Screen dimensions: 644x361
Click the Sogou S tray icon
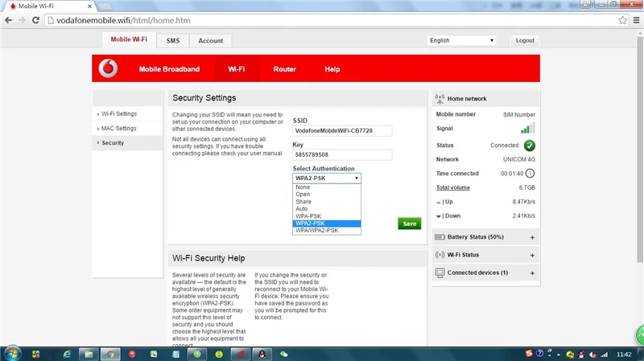(529, 354)
